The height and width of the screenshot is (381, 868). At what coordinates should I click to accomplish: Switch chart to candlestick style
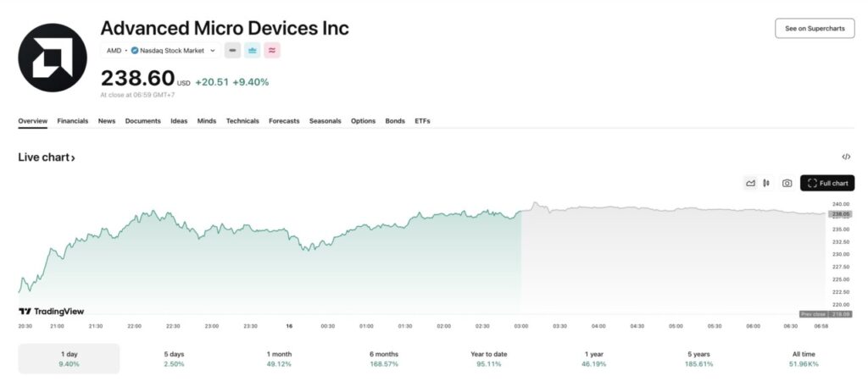(x=766, y=183)
